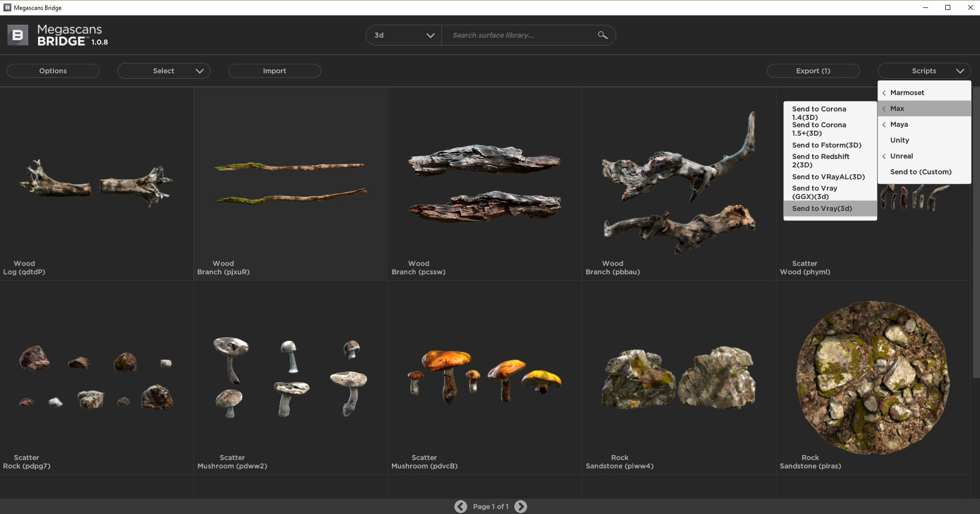Go to previous page arrow

pyautogui.click(x=461, y=507)
